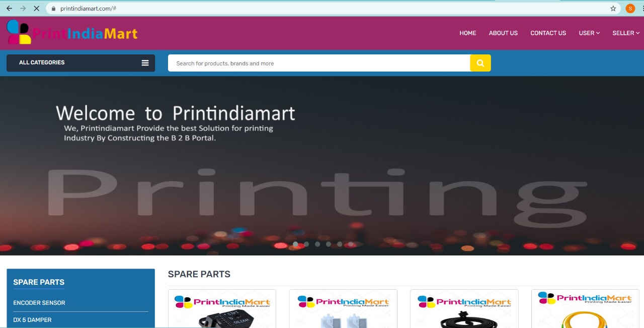Jump to the last carousel slide dot

pos(351,244)
